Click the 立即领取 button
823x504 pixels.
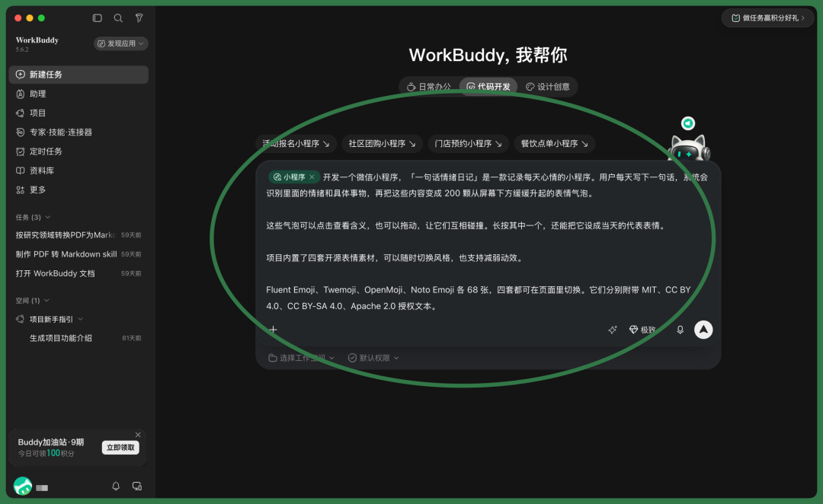[x=120, y=448]
